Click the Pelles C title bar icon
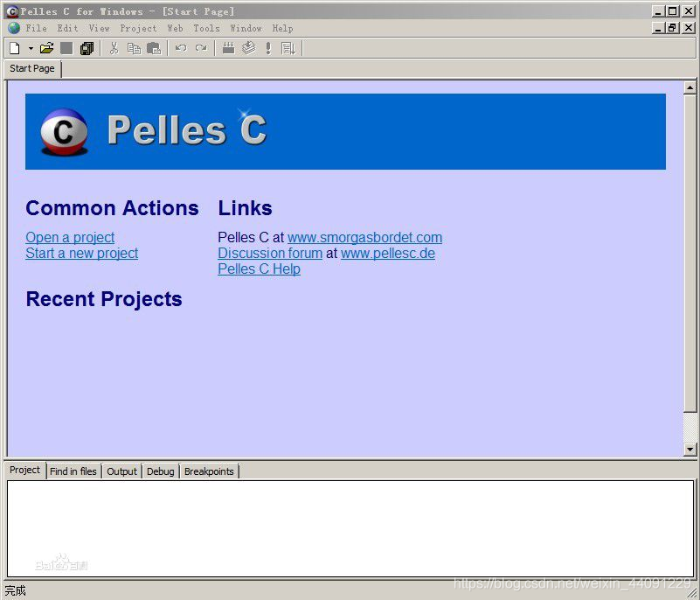Image resolution: width=700 pixels, height=600 pixels. click(12, 11)
